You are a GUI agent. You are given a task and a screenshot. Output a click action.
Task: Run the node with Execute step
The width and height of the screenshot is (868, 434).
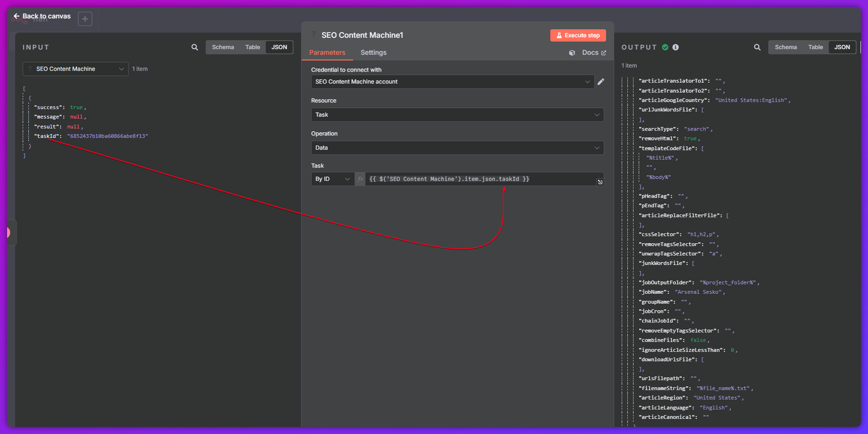point(578,35)
